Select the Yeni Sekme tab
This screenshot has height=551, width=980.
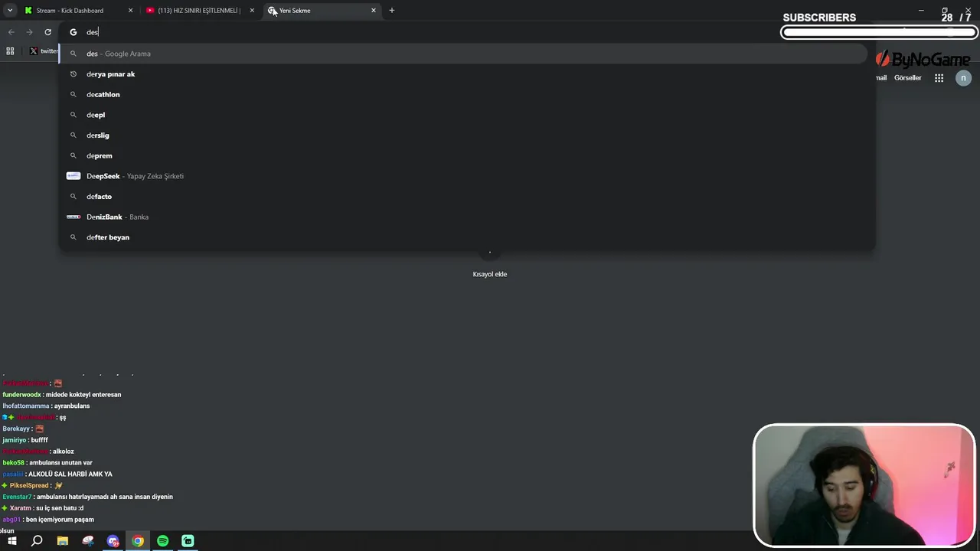click(x=322, y=11)
